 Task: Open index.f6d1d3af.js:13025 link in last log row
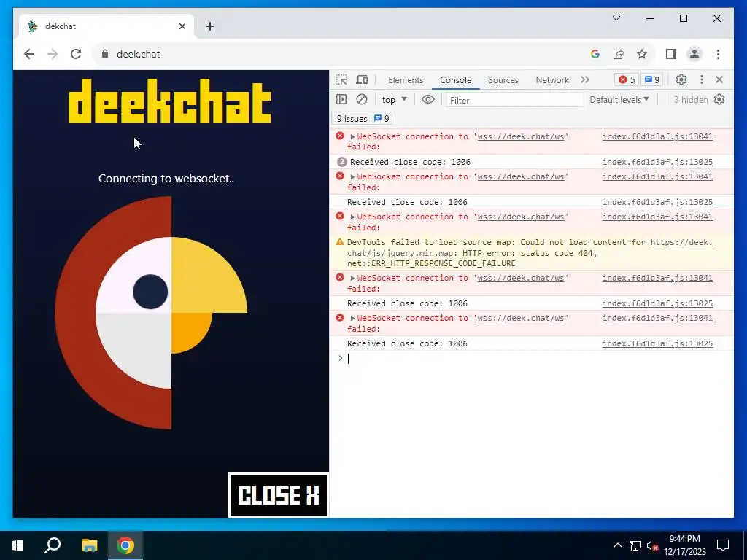point(657,344)
